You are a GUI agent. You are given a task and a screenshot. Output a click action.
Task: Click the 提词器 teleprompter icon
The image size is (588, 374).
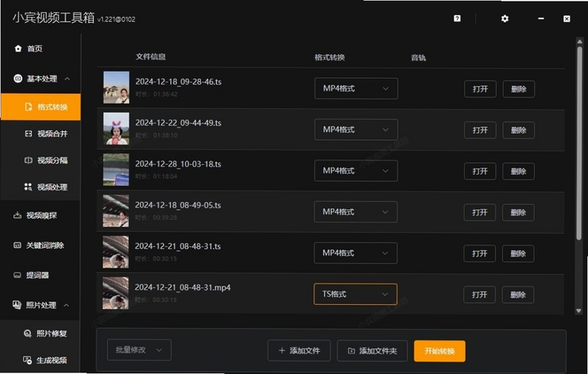coord(17,275)
